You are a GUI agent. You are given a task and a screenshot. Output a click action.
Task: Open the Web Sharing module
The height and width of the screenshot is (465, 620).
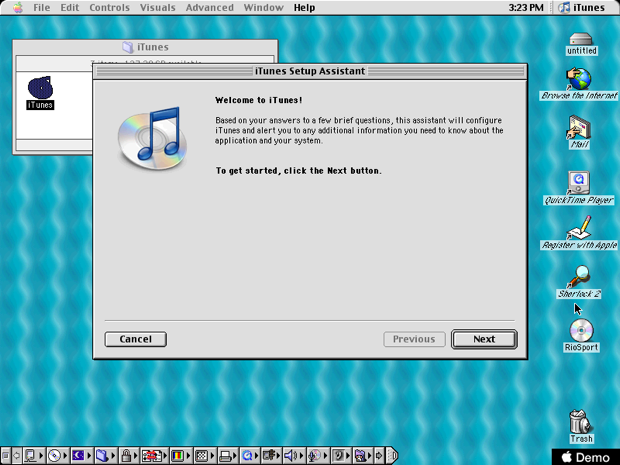click(x=363, y=456)
